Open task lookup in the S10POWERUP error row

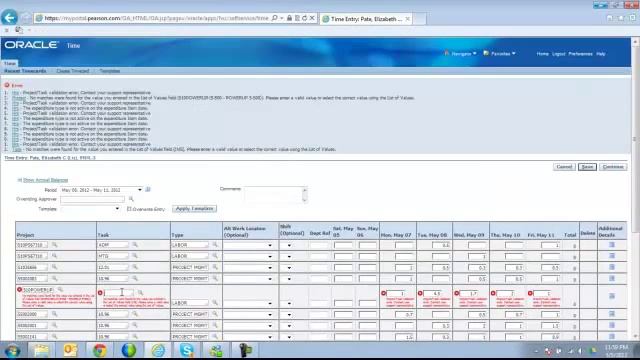click(x=140, y=293)
